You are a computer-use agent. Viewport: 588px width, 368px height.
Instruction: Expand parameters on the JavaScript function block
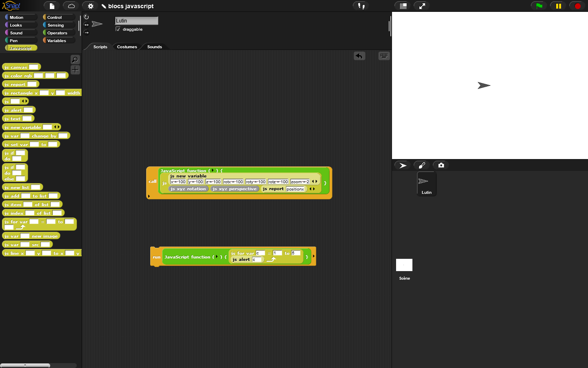coord(212,171)
